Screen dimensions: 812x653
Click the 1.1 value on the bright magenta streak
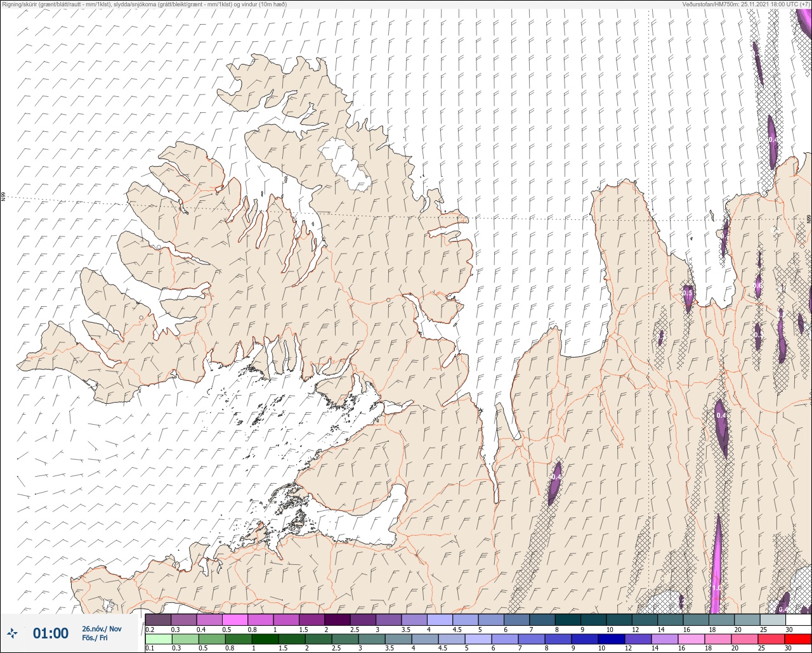point(716,588)
